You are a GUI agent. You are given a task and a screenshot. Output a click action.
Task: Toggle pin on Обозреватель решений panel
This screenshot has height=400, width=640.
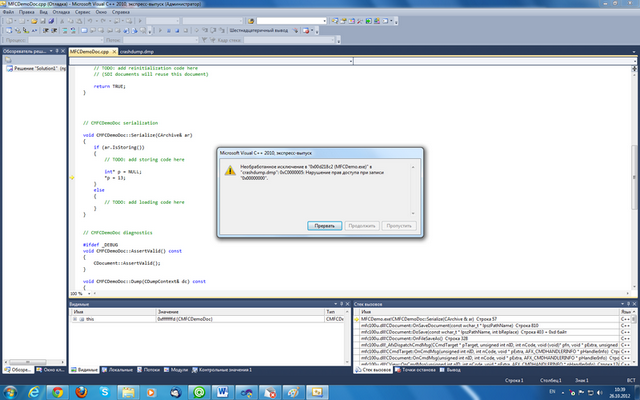[57, 51]
